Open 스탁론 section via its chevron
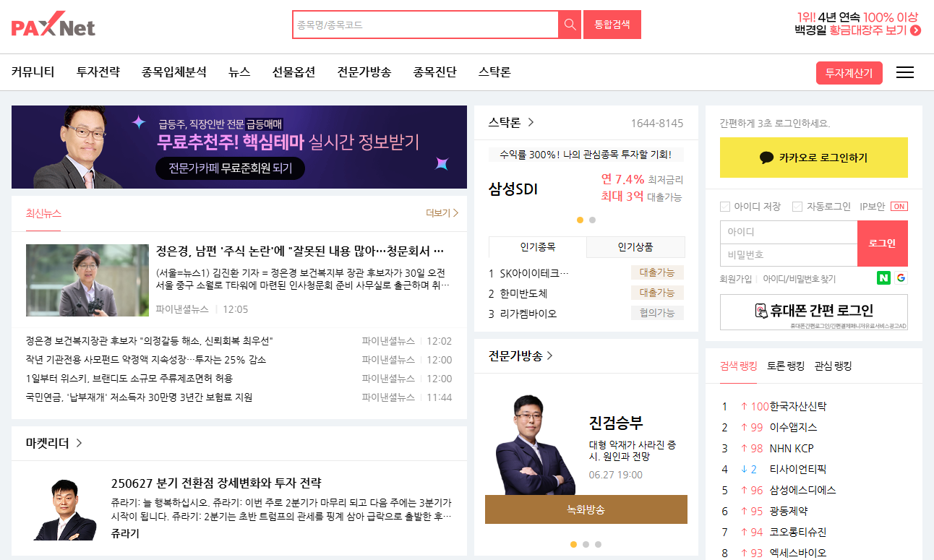This screenshot has width=934, height=560. coord(531,122)
